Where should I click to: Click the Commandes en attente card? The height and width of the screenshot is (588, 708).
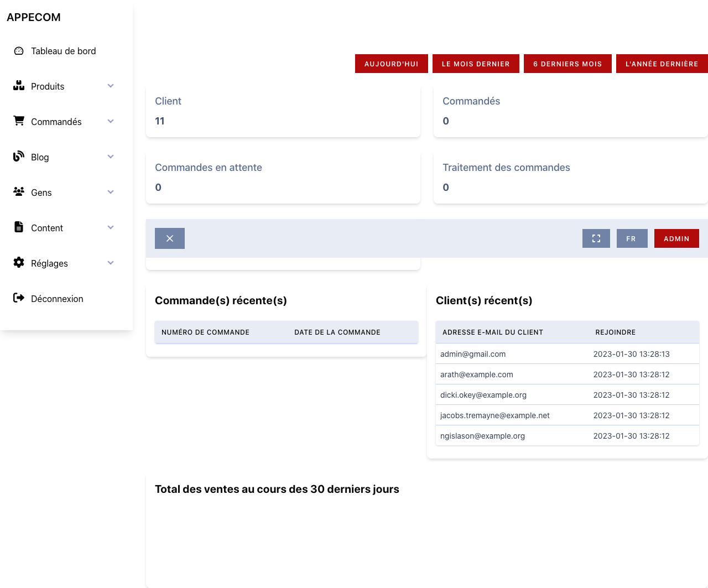(x=283, y=178)
